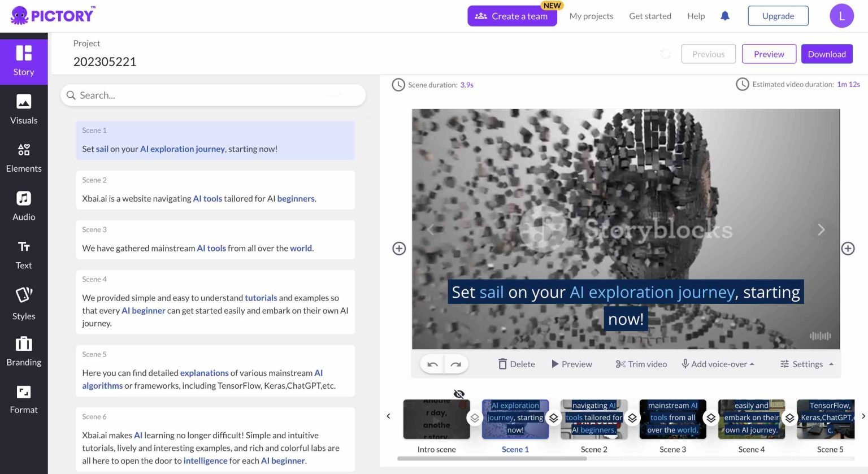Toggle Intro scene visibility eye icon
Screen dimensions: 868x474
pos(459,394)
